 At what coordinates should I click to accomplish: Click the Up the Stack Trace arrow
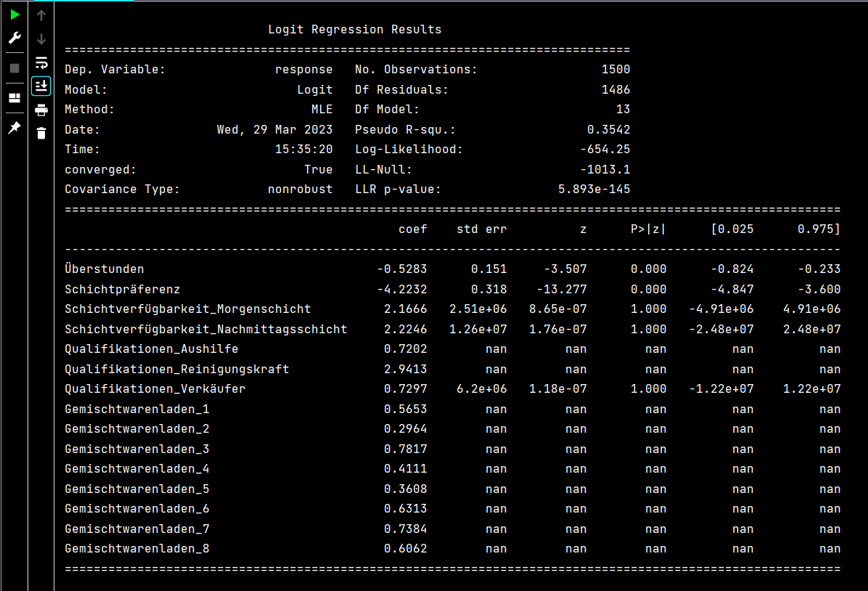tap(41, 15)
